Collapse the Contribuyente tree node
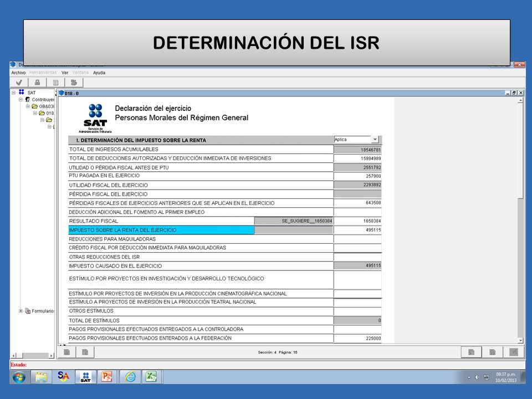This screenshot has width=532, height=399. coord(21,99)
